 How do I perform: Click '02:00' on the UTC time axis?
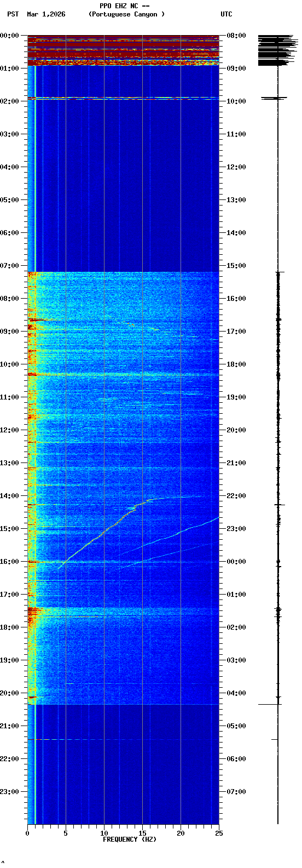236,627
